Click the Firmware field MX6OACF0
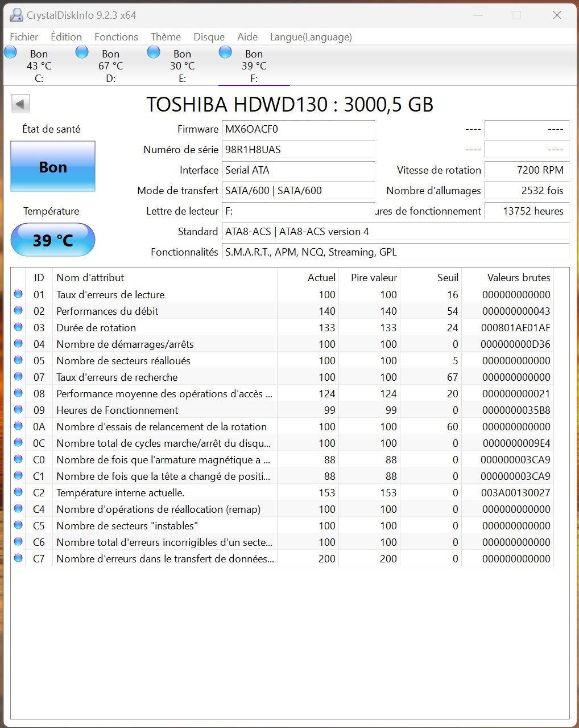The height and width of the screenshot is (728, 579). [x=298, y=129]
